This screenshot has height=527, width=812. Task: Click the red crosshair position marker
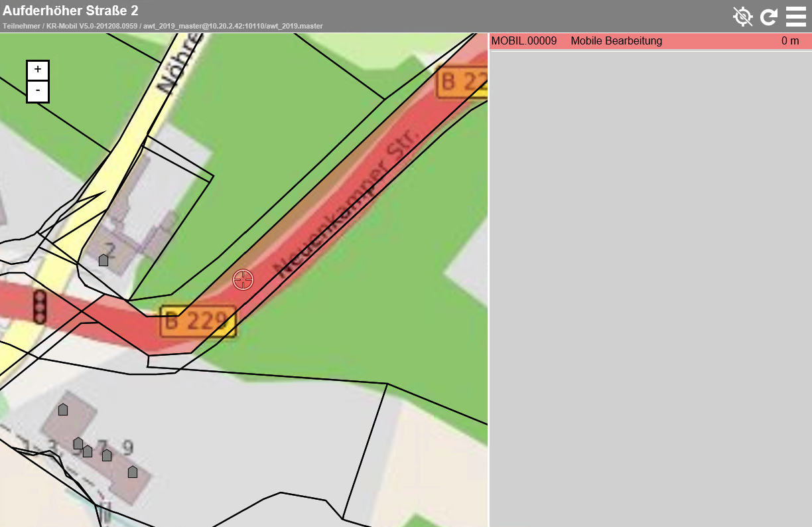pyautogui.click(x=243, y=280)
